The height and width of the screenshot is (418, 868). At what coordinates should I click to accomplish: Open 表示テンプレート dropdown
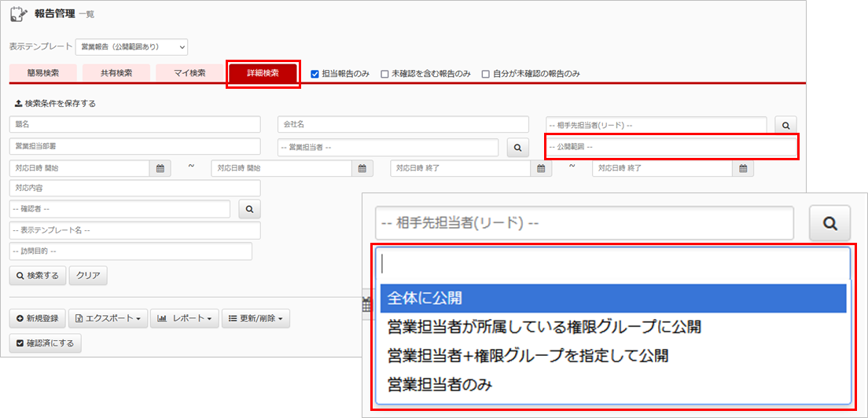point(131,47)
